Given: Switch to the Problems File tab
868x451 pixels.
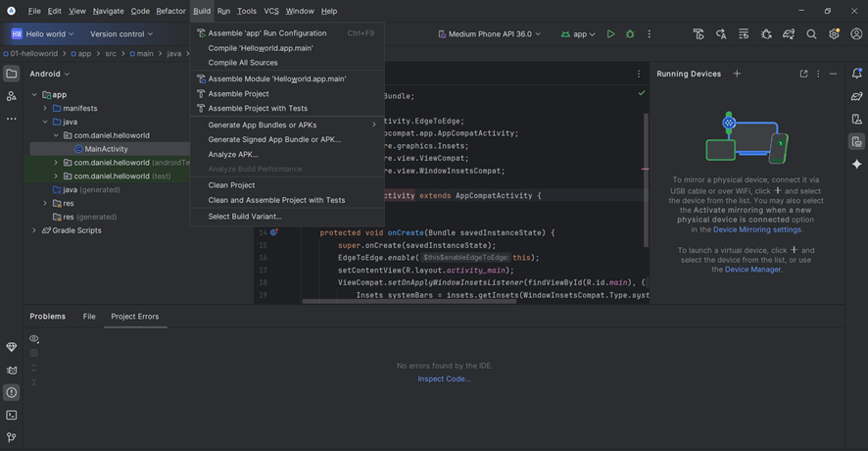Looking at the screenshot, I should point(89,317).
